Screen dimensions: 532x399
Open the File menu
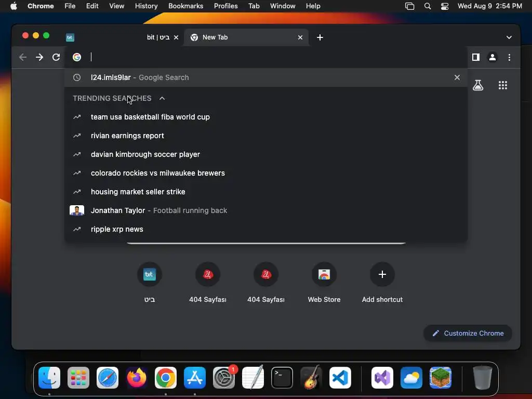70,6
